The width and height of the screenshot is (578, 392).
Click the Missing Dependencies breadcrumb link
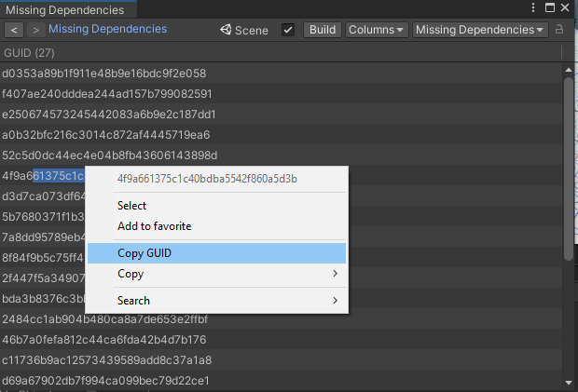click(x=107, y=30)
